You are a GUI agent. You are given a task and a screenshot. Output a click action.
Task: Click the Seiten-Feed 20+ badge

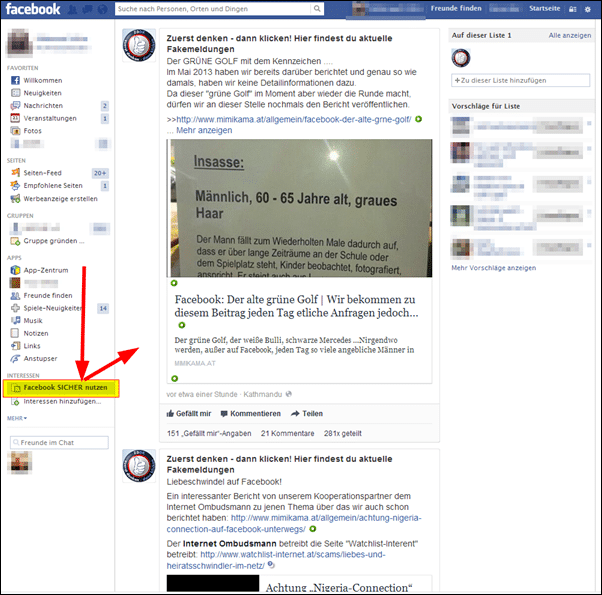click(x=100, y=173)
